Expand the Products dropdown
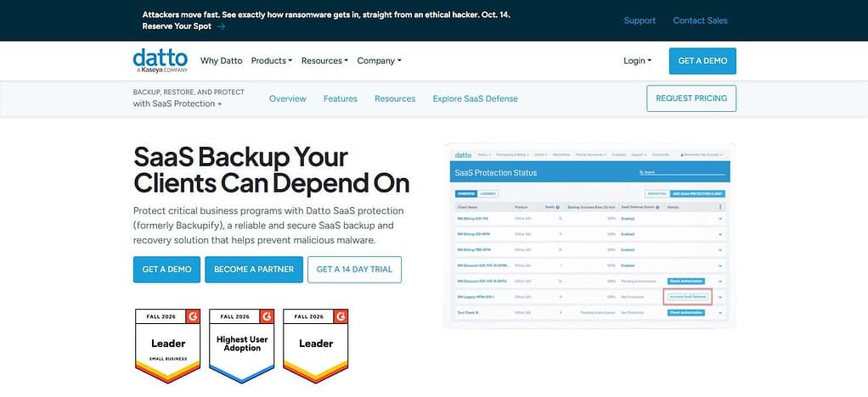This screenshot has width=868, height=397. click(271, 61)
